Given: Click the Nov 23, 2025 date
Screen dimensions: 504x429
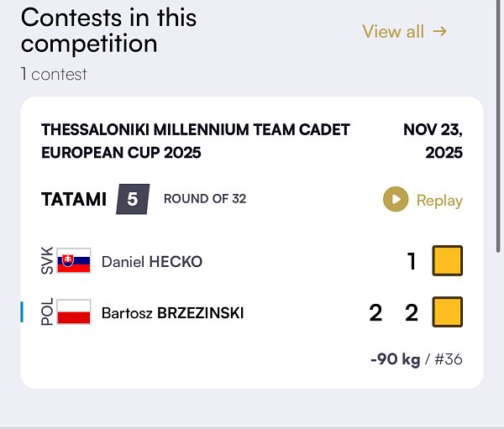Looking at the screenshot, I should coord(433,141).
